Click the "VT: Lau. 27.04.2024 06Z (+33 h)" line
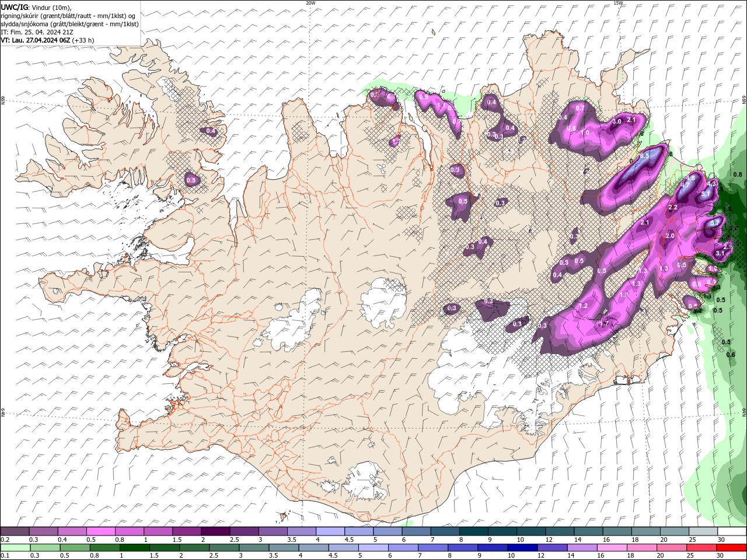Viewport: 747px width, 560px height. [x=48, y=40]
